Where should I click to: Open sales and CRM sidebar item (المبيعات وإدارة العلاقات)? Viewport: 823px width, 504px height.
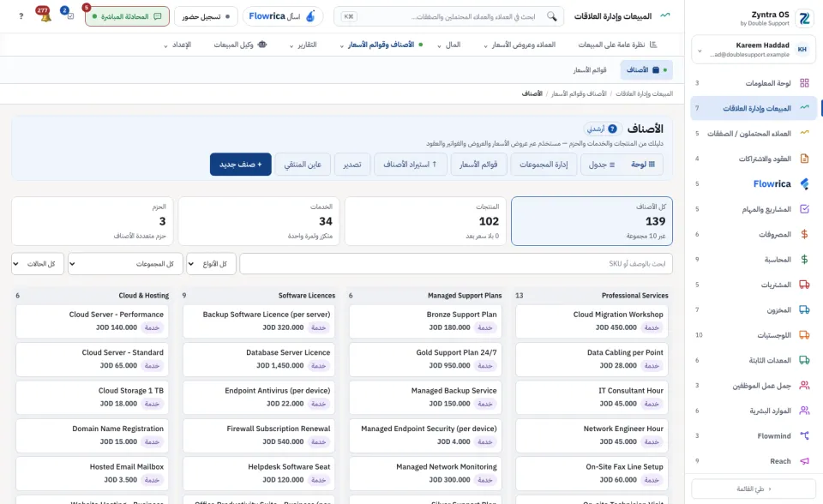tap(754, 108)
